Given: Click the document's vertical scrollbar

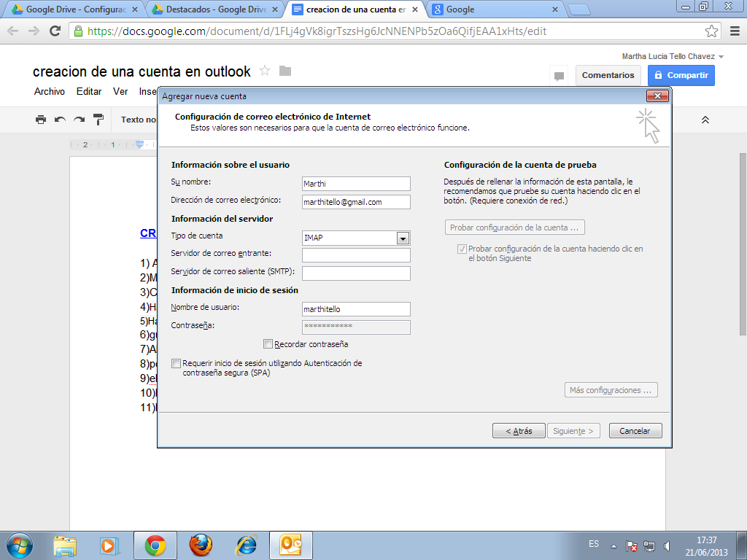Looking at the screenshot, I should (743, 244).
